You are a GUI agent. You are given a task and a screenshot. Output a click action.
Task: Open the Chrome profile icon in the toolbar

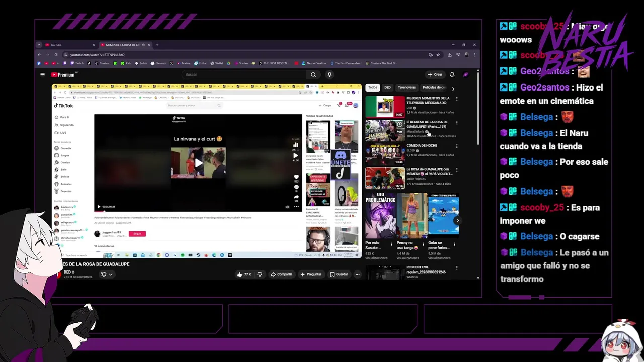(466, 55)
